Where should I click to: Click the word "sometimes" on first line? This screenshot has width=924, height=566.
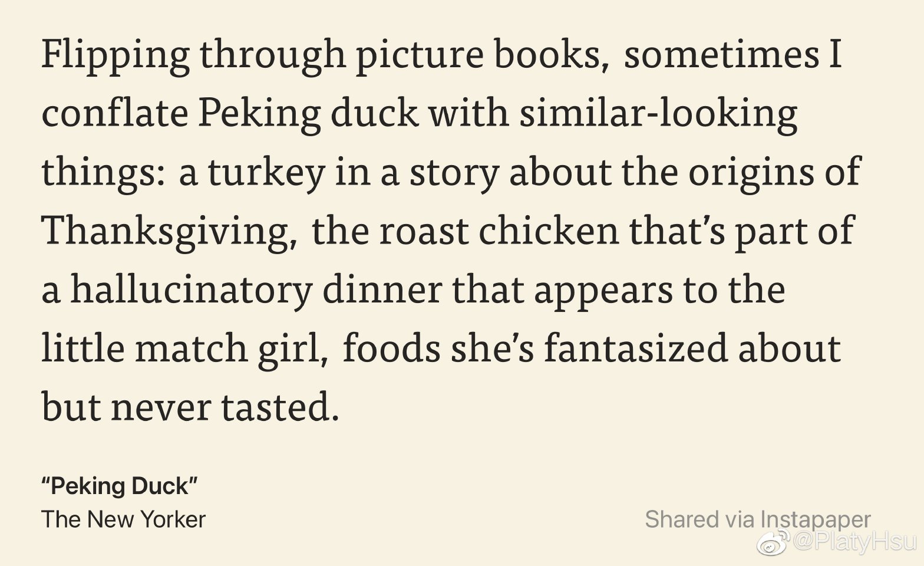(715, 55)
